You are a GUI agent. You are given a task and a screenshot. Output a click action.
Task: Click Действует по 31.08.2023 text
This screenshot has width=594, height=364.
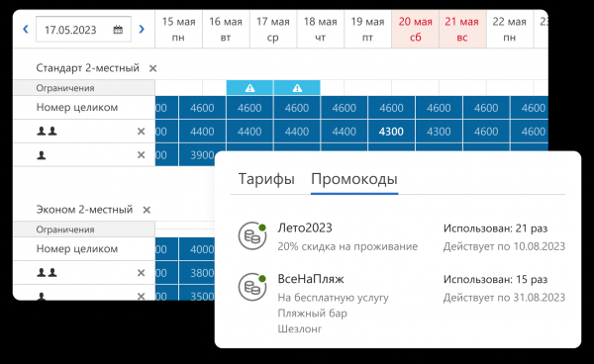(504, 298)
